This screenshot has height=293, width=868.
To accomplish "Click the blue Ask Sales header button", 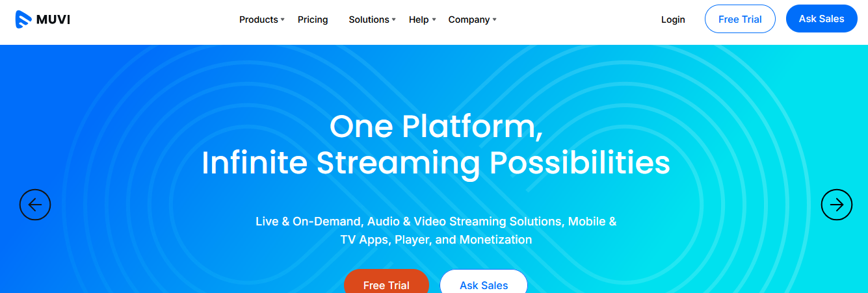I will (822, 19).
